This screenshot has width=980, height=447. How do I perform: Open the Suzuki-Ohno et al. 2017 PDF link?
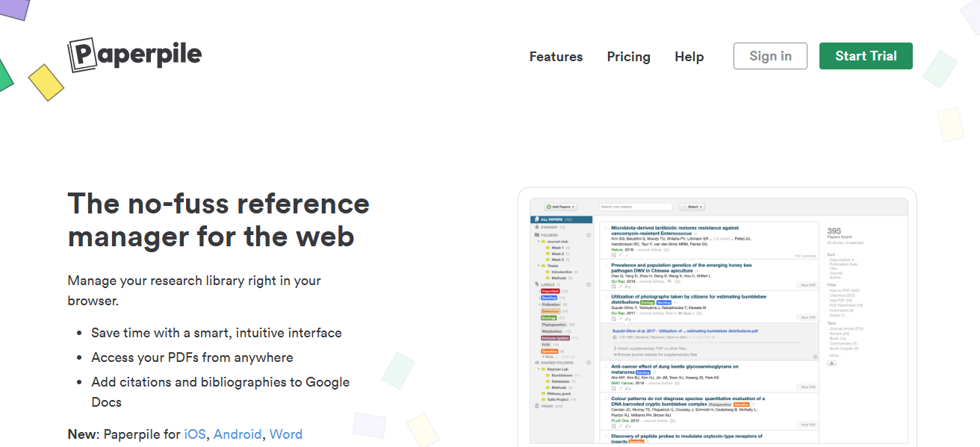click(x=685, y=331)
